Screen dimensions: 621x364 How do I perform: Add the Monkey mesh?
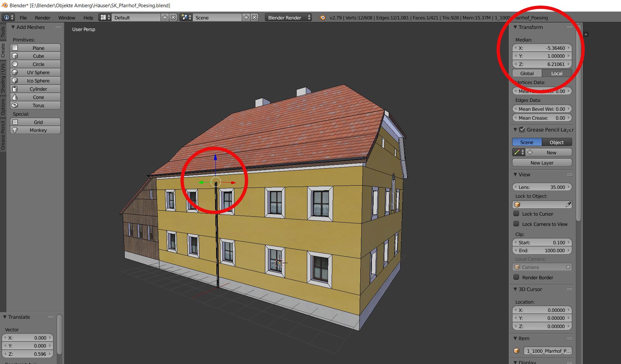tap(35, 130)
